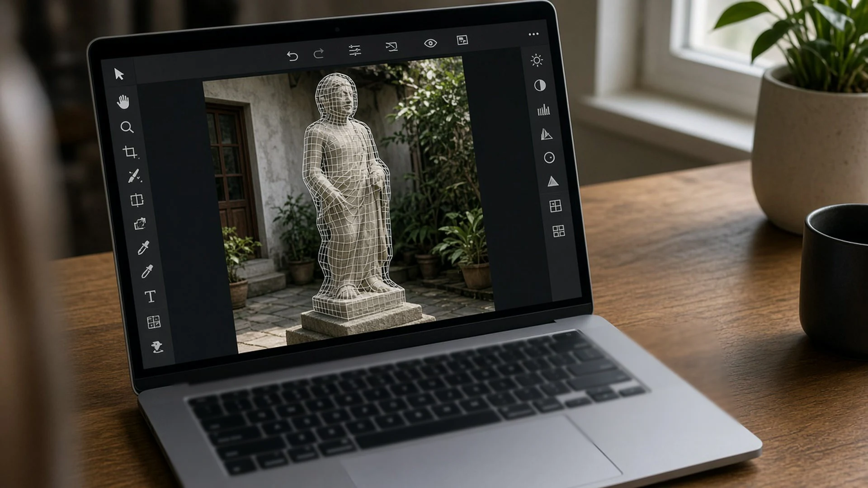Toggle the eye preview icon
The height and width of the screenshot is (488, 868).
[x=430, y=43]
